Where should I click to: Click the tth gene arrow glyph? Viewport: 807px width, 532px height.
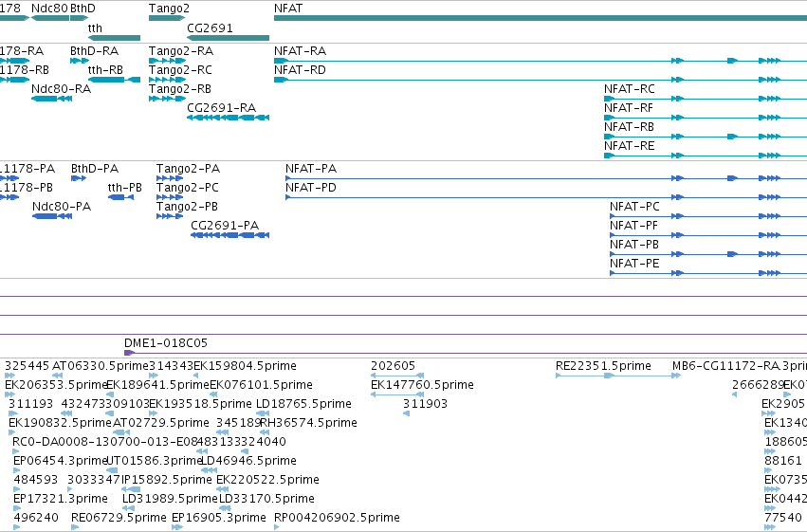point(114,38)
